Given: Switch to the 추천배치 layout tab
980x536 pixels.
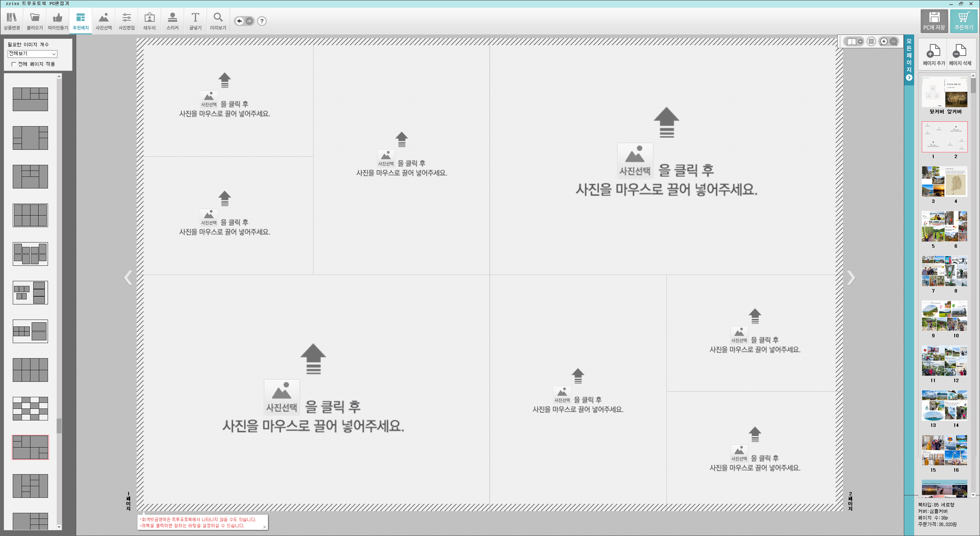Looking at the screenshot, I should 80,21.
